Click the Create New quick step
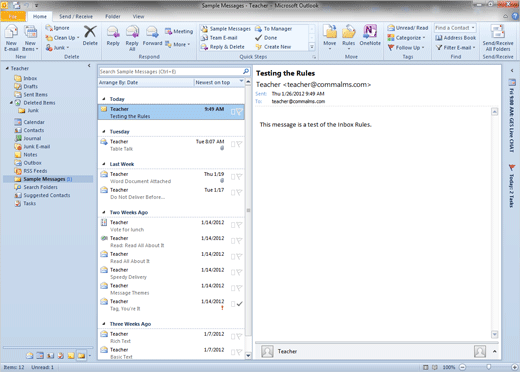The image size is (520, 372). point(273,47)
